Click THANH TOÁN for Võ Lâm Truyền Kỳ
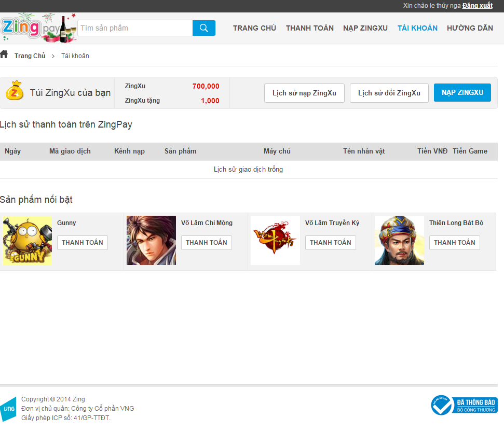This screenshot has width=504, height=432. (331, 243)
